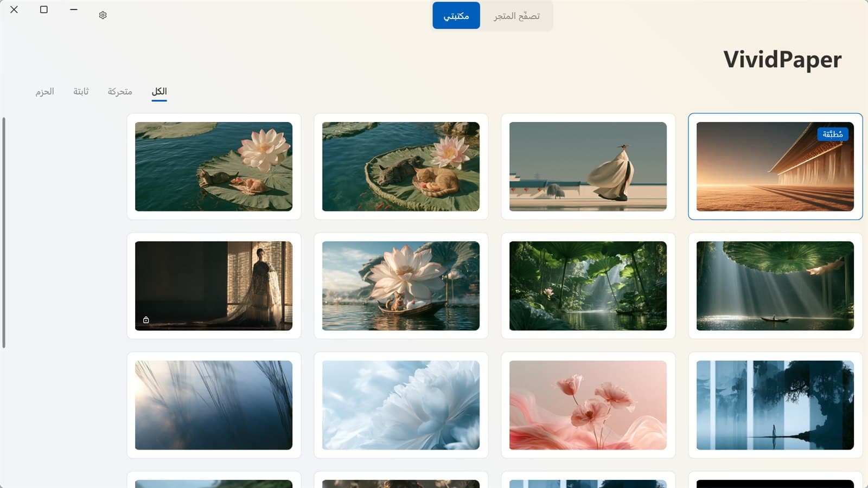Select green jungle lotus leaves wallpaper
This screenshot has width=868, height=488.
pos(588,286)
